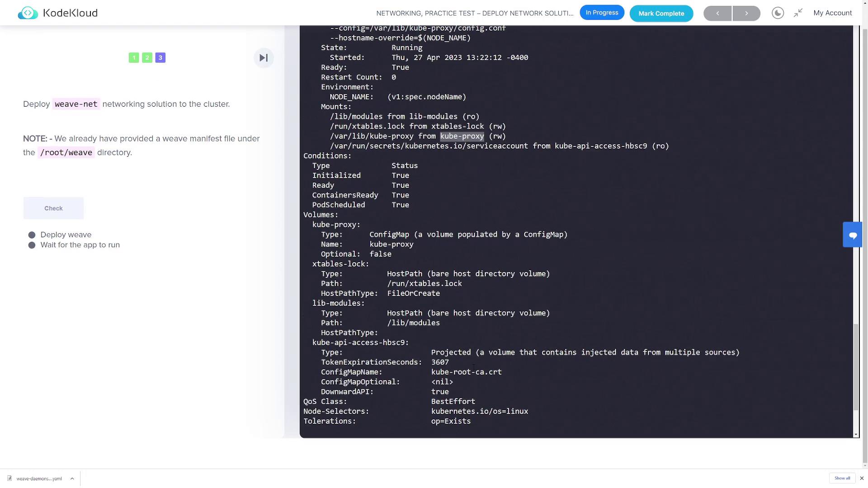Click the downloaded weave yaml file icon

(9, 478)
